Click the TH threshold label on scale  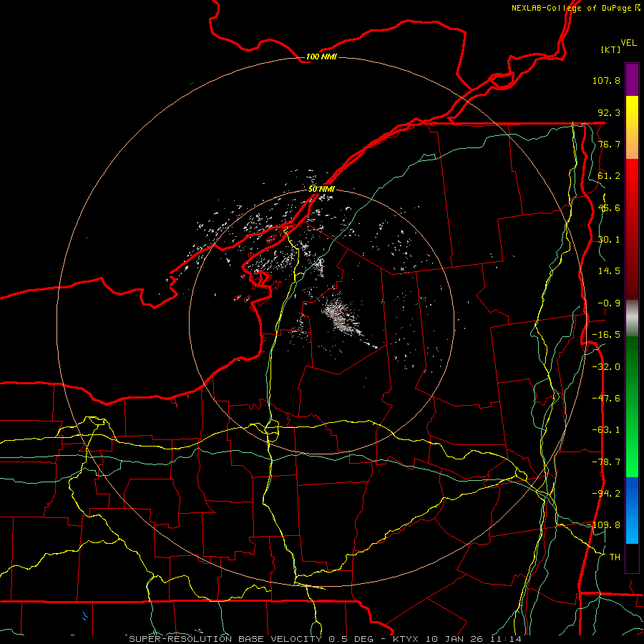pos(615,557)
